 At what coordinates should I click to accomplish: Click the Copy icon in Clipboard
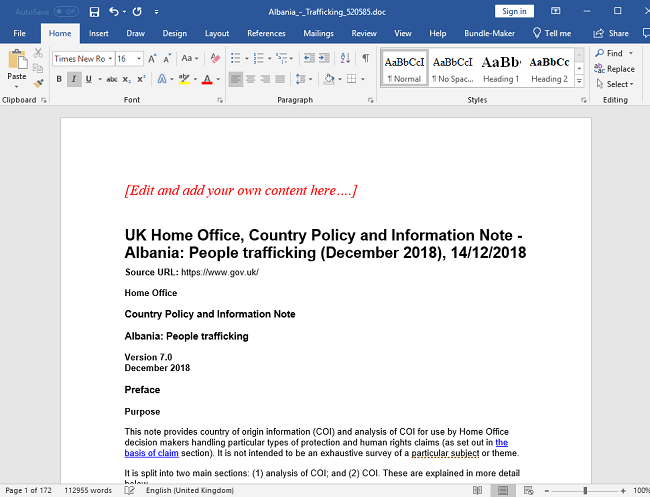pyautogui.click(x=38, y=68)
